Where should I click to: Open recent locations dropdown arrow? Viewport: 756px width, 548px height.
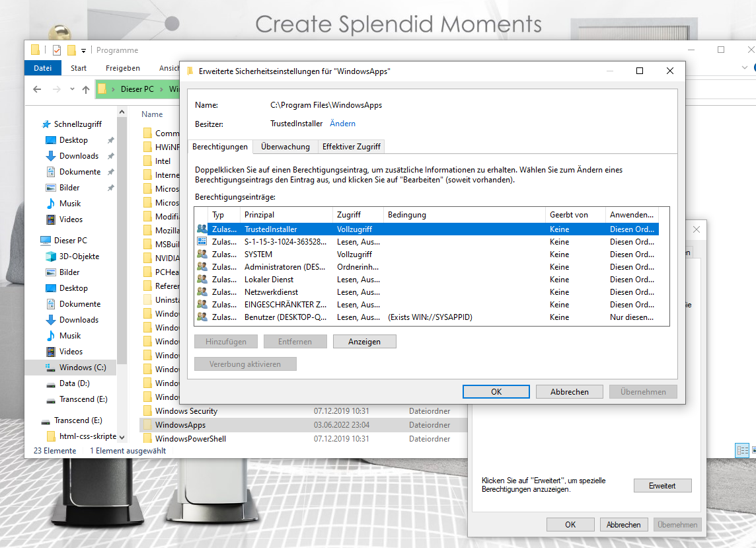click(x=72, y=89)
